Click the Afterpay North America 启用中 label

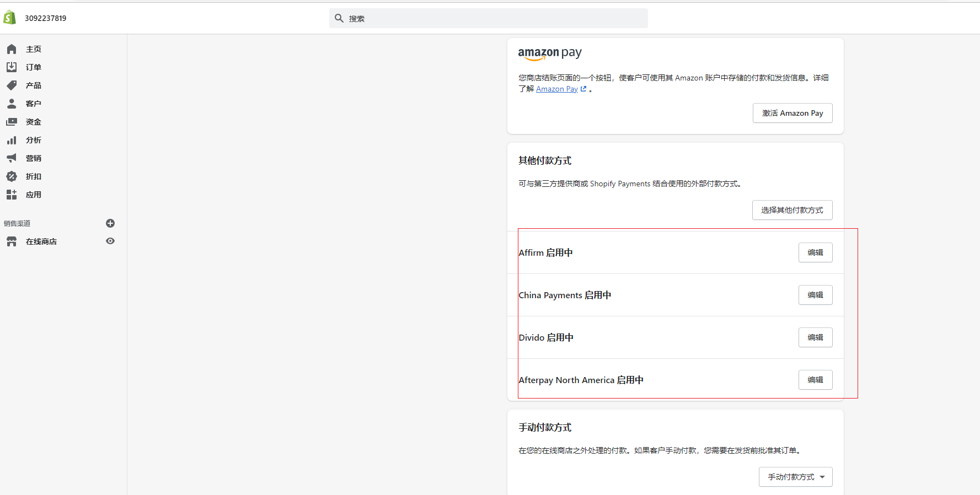pyautogui.click(x=581, y=380)
